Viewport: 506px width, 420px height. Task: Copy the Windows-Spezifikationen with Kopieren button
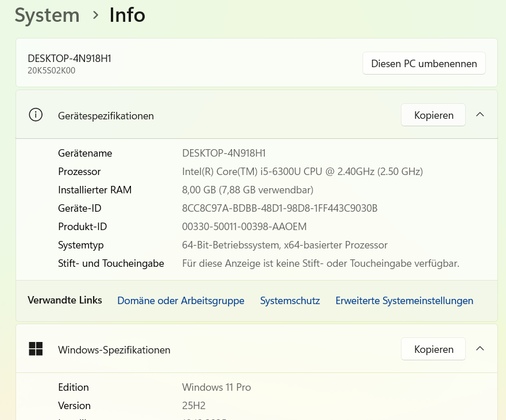point(434,349)
